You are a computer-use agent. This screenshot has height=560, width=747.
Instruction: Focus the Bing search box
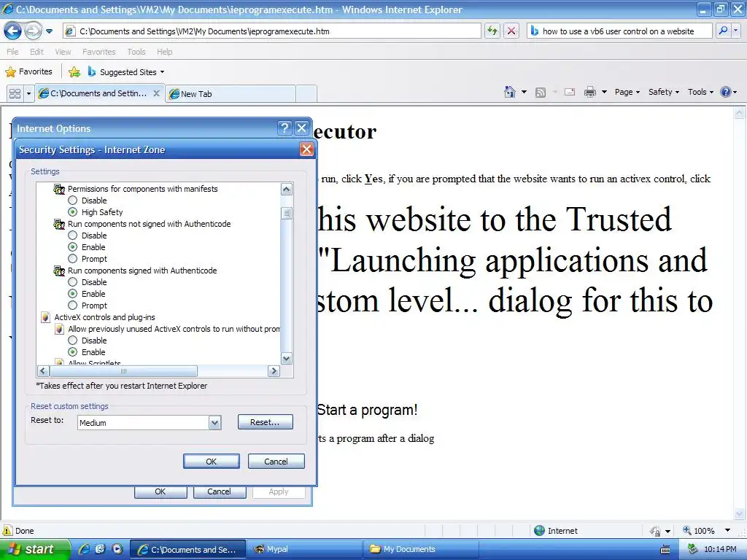tap(619, 31)
